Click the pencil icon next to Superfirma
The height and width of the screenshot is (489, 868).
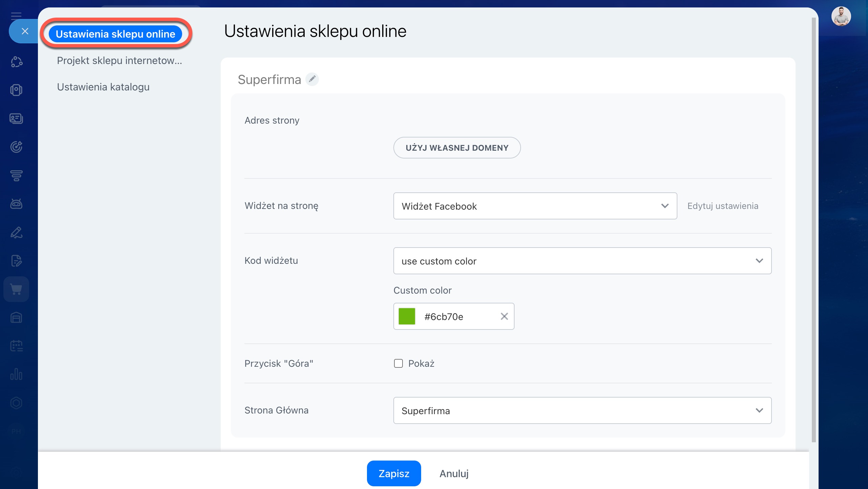click(312, 79)
